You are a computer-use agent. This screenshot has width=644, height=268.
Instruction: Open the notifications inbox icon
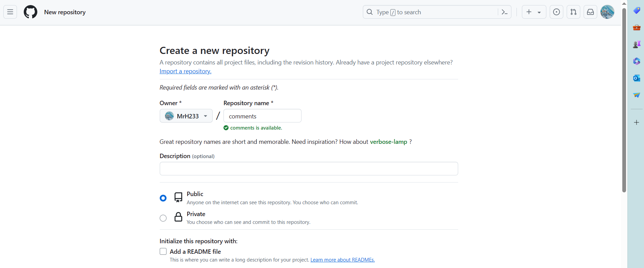point(590,12)
